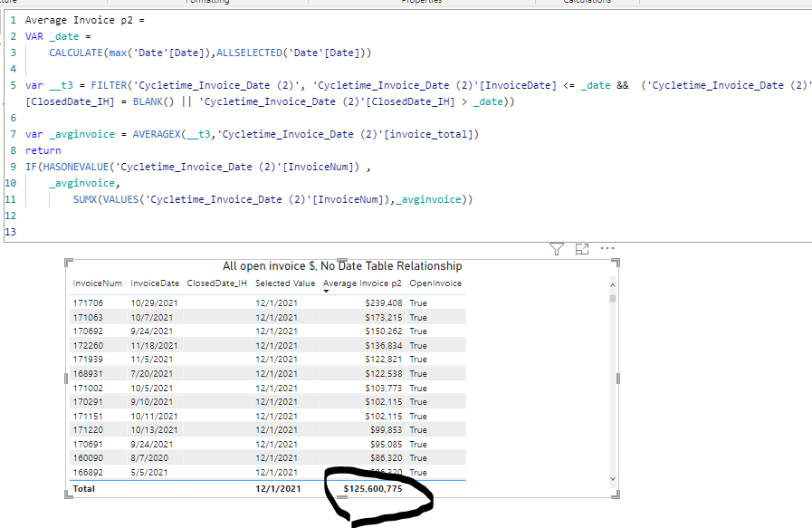The image size is (812, 528).
Task: Click the table scrollbar up arrow
Action: pos(613,285)
